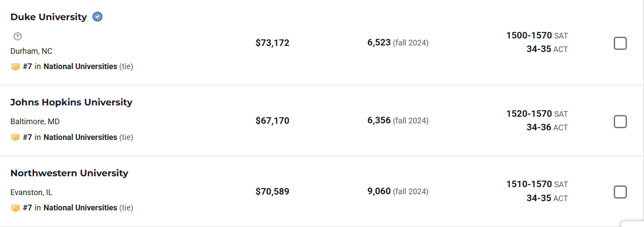644x227 pixels.
Task: Click Duke's $73,172 tuition figure
Action: coord(272,43)
